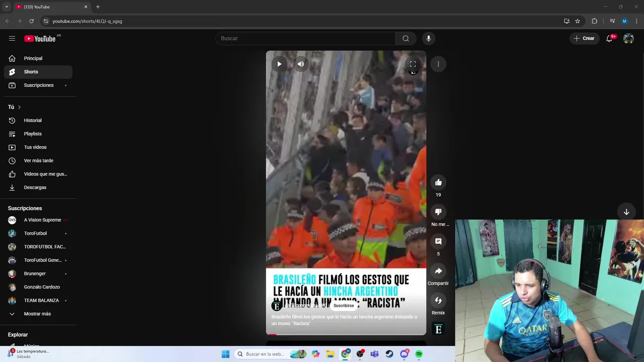
Task: Open Ver más tarde
Action: pyautogui.click(x=38, y=160)
